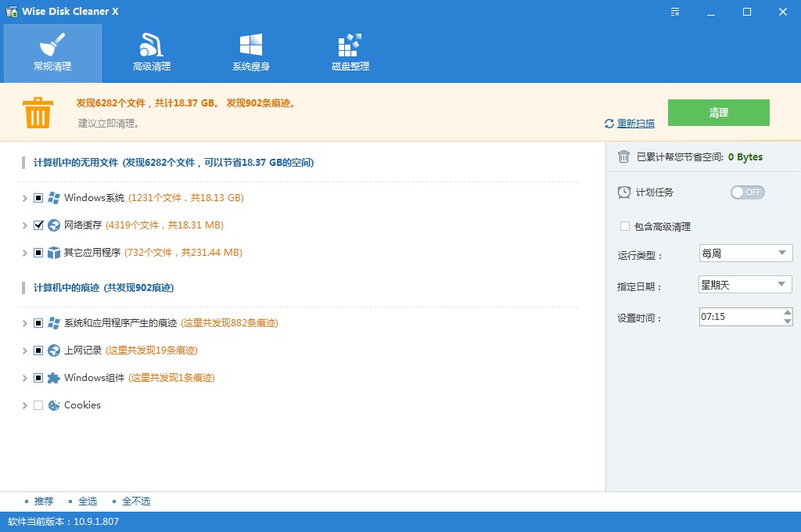Image resolution: width=801 pixels, height=532 pixels.
Task: Enable the 计划任务 OFF toggle
Action: (x=747, y=192)
